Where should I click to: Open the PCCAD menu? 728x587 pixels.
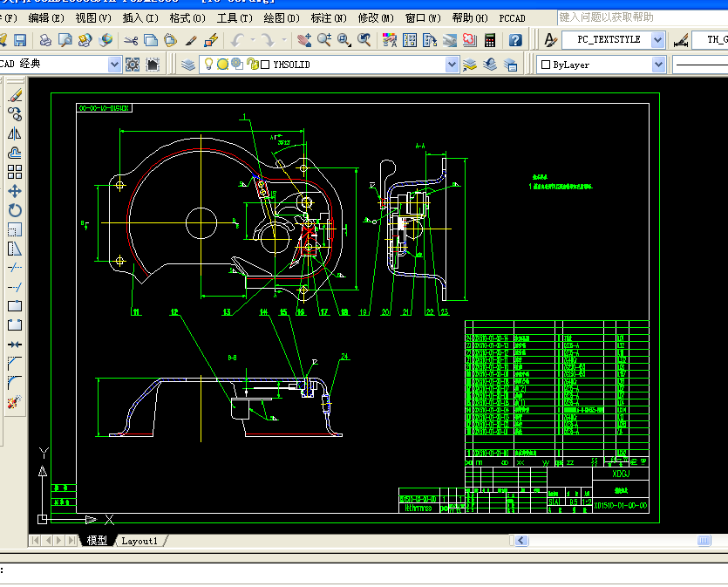coord(512,18)
